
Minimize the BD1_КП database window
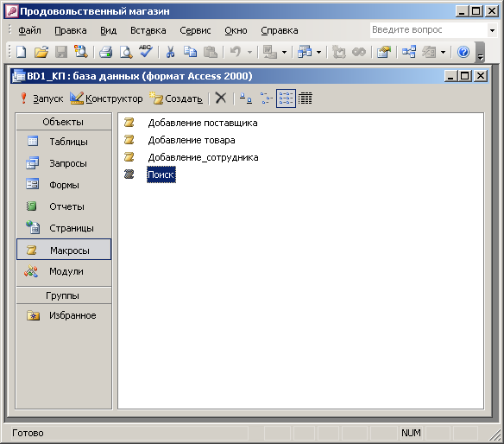[450, 76]
